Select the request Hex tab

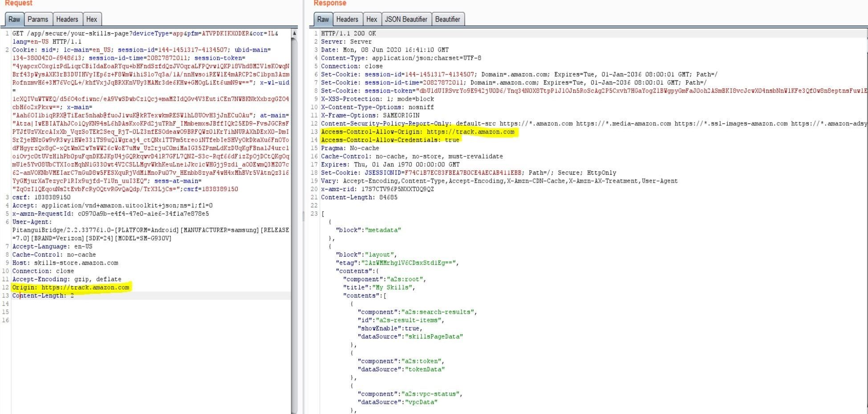point(92,19)
